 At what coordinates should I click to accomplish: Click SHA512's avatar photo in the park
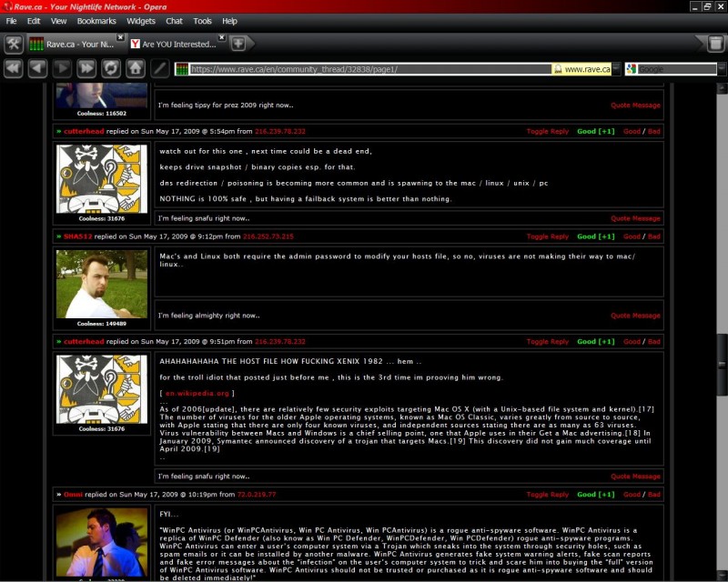[x=102, y=284]
